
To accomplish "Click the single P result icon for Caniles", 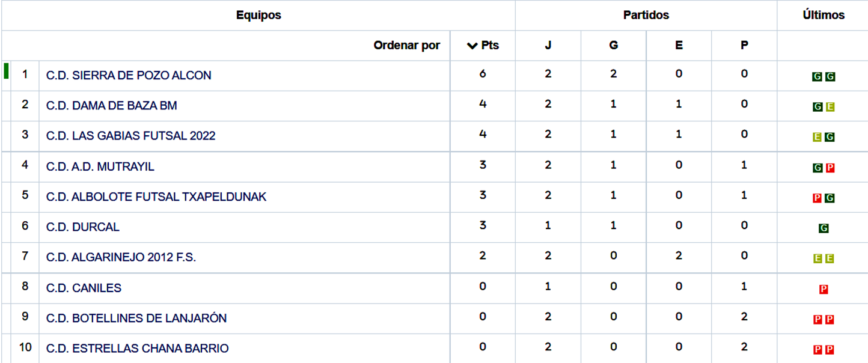I will pyautogui.click(x=824, y=289).
